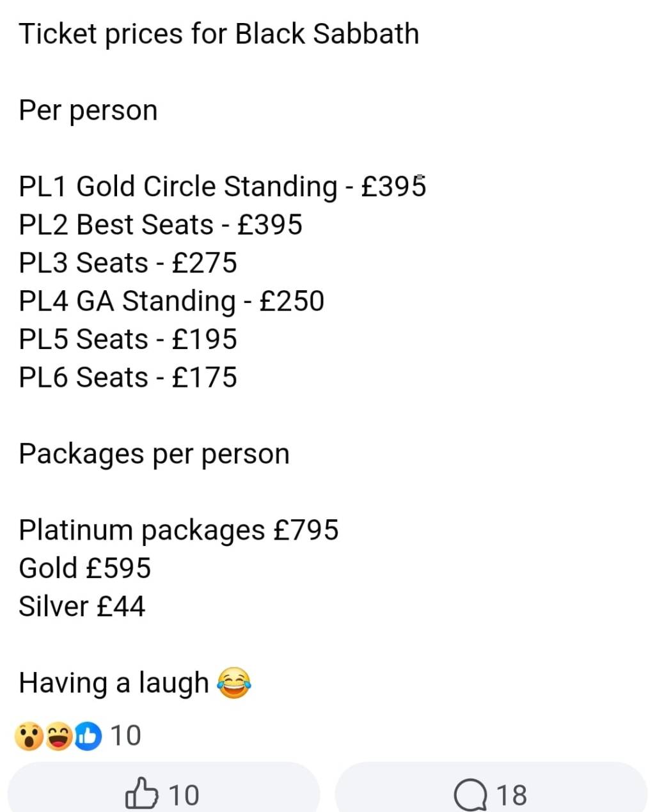Screen dimensions: 655x812
Task: Click the number 10 in the Like button
Action: tap(184, 795)
